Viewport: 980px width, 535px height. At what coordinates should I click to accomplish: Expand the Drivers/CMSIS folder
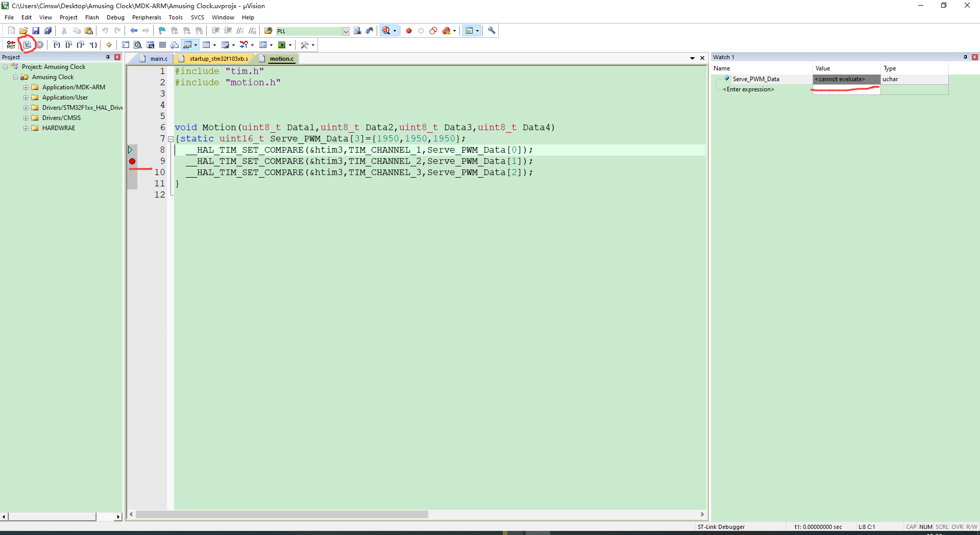point(26,118)
